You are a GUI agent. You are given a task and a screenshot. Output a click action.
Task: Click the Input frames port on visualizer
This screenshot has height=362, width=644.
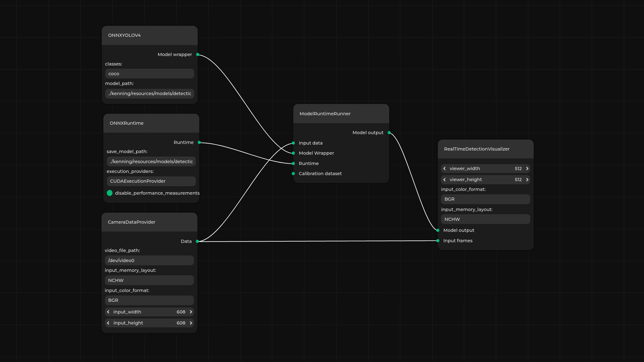click(x=438, y=241)
